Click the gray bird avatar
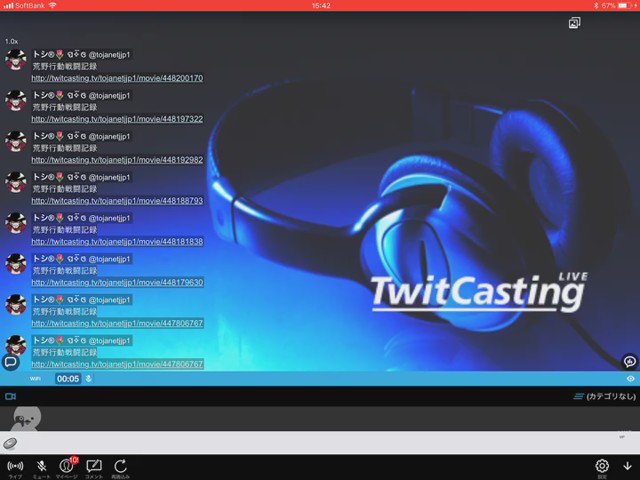640x480 pixels. click(x=26, y=419)
